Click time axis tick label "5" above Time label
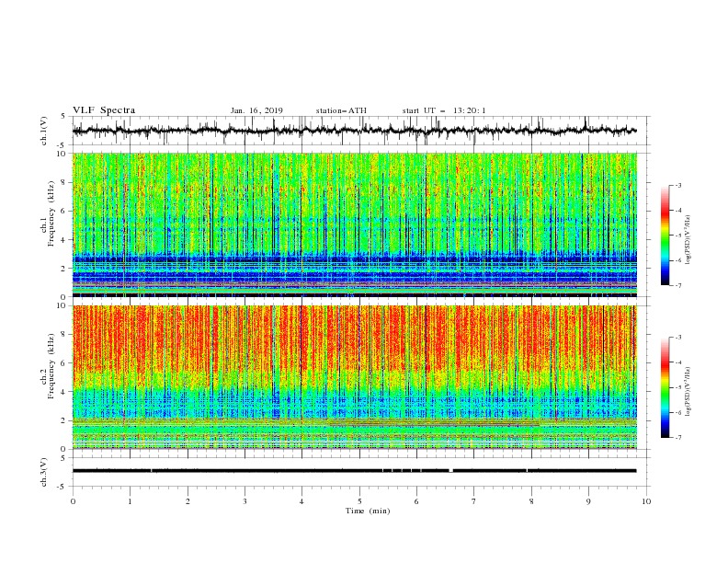728x563 pixels. (359, 501)
